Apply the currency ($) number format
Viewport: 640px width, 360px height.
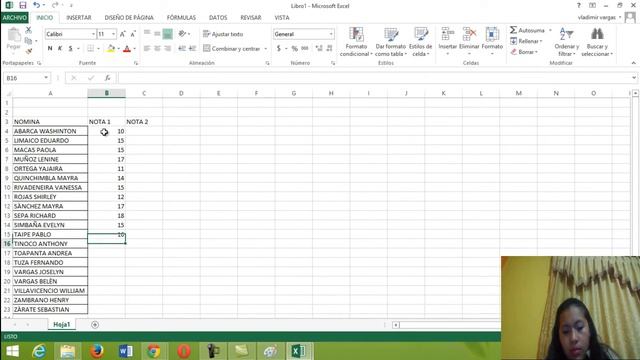point(278,49)
